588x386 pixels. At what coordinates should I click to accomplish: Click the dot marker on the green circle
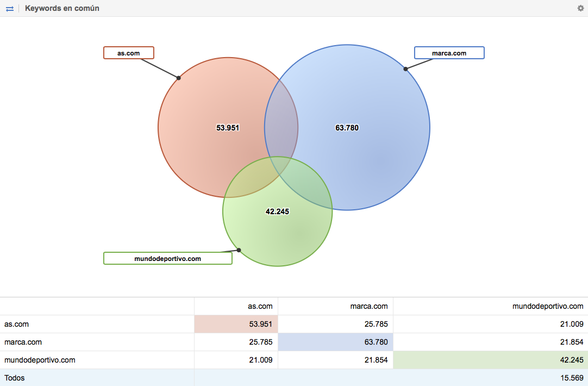tap(239, 250)
